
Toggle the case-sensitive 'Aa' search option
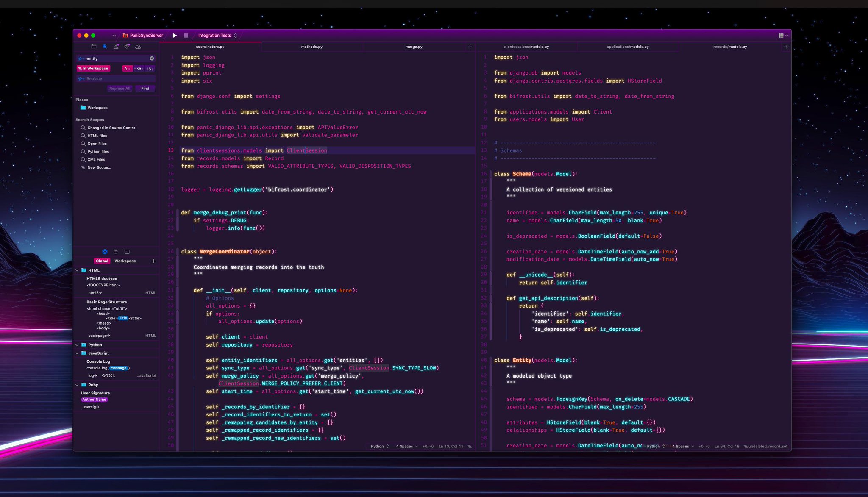point(127,69)
